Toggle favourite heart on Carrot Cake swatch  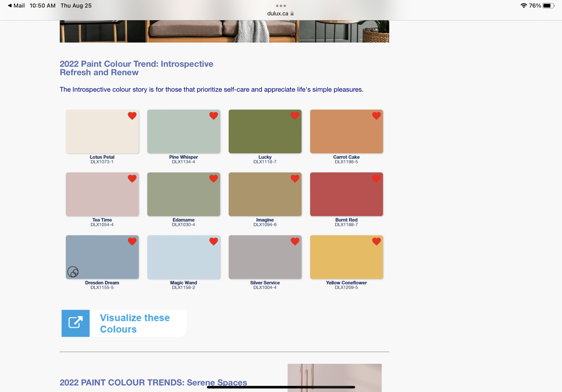(x=376, y=116)
